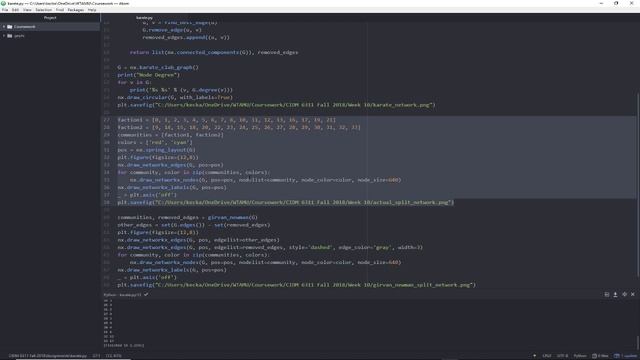Open the Edit menu
The image size is (640, 360).
(x=16, y=10)
